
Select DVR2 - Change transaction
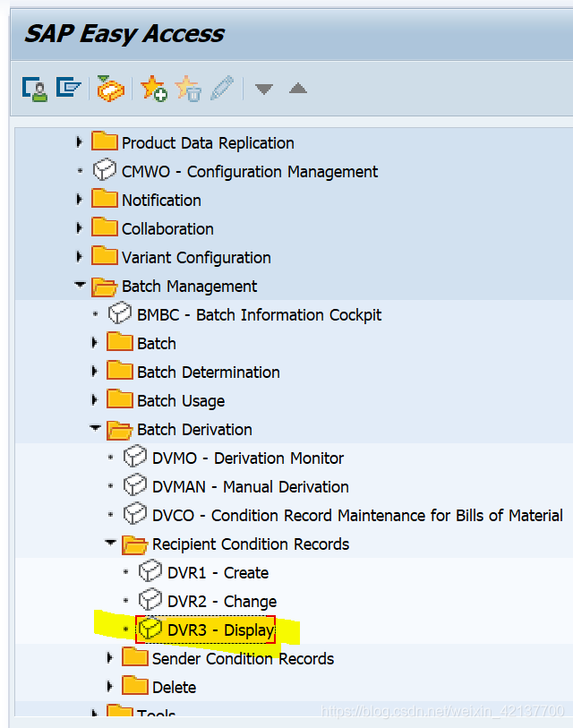[222, 602]
